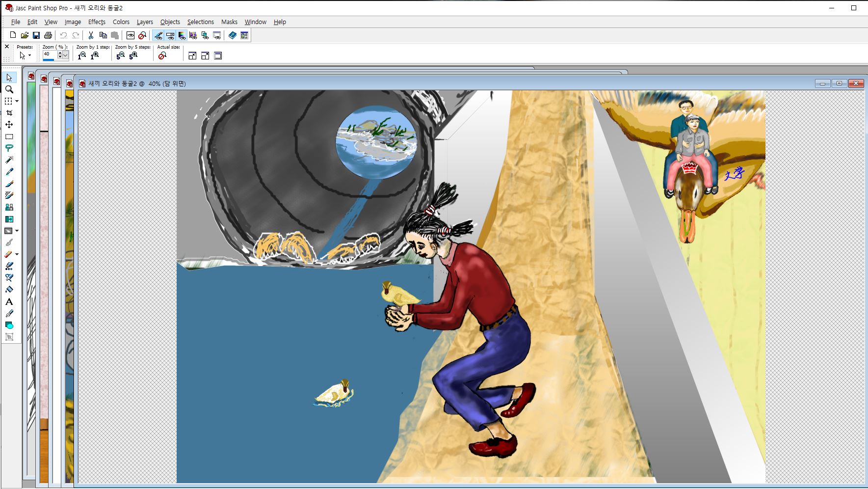Toggle the Color palette visibility
This screenshot has height=489, width=868.
[x=182, y=35]
